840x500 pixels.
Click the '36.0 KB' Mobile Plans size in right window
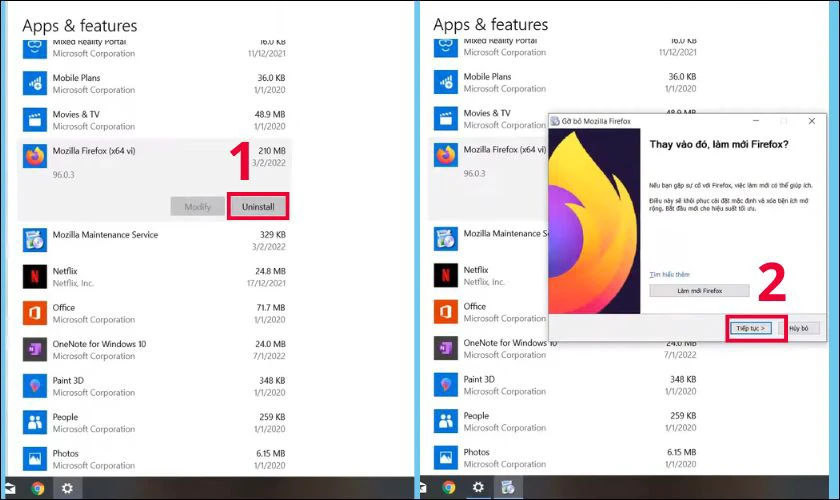pos(682,77)
